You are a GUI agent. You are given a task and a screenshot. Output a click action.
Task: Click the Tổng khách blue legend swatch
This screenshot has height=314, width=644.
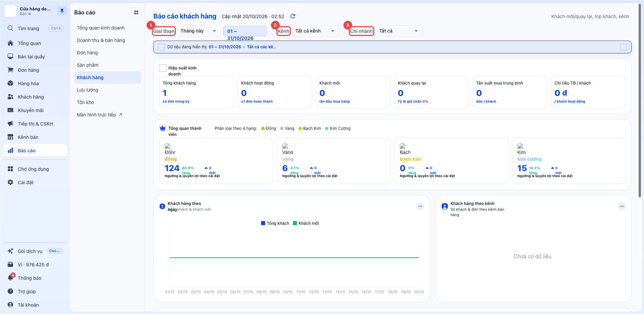[263, 223]
